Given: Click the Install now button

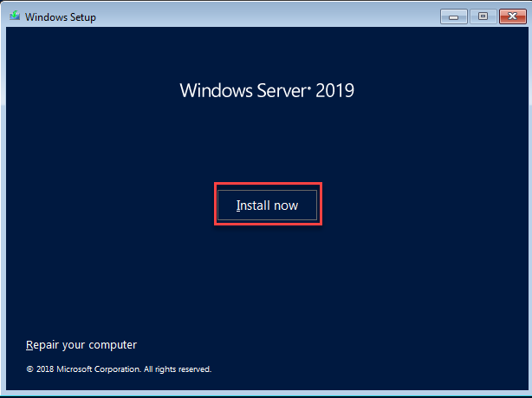Looking at the screenshot, I should [x=267, y=206].
